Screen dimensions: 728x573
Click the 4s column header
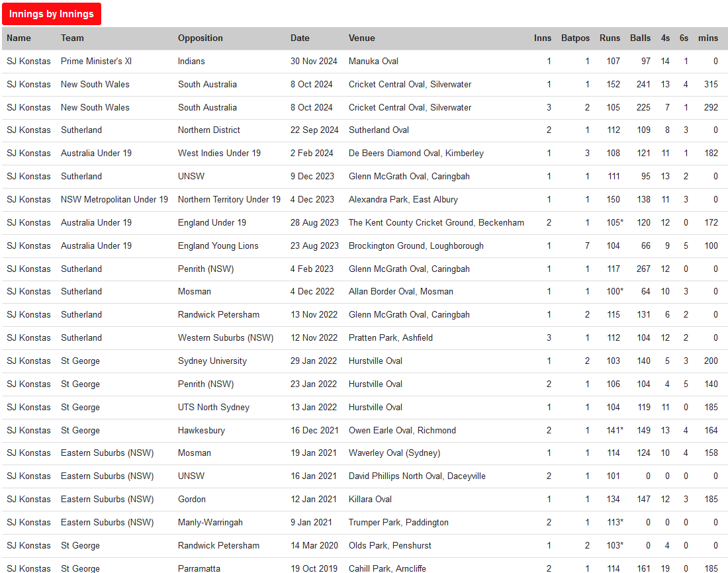pyautogui.click(x=665, y=38)
